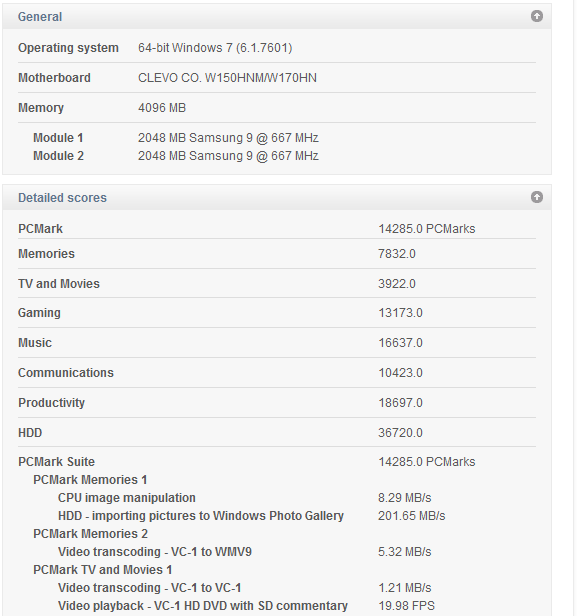Click the PCMark Memories 1 subgroup
Image resolution: width=580 pixels, height=616 pixels.
(x=90, y=480)
